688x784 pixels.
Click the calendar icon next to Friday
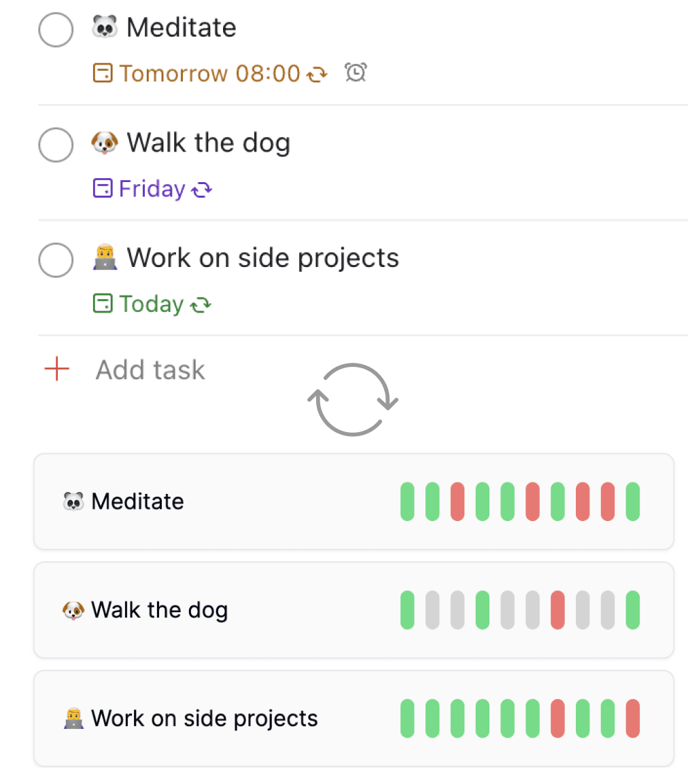(102, 189)
